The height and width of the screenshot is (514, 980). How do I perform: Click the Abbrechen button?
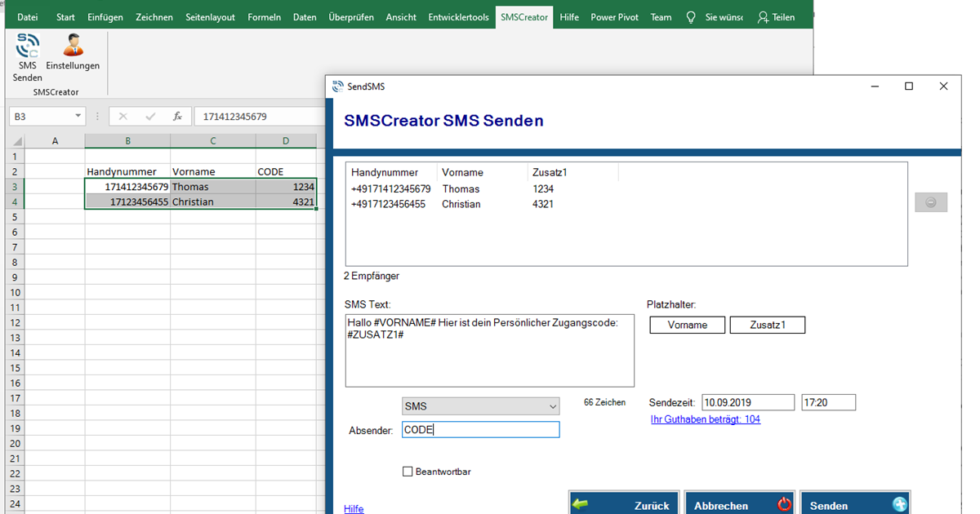click(x=740, y=505)
